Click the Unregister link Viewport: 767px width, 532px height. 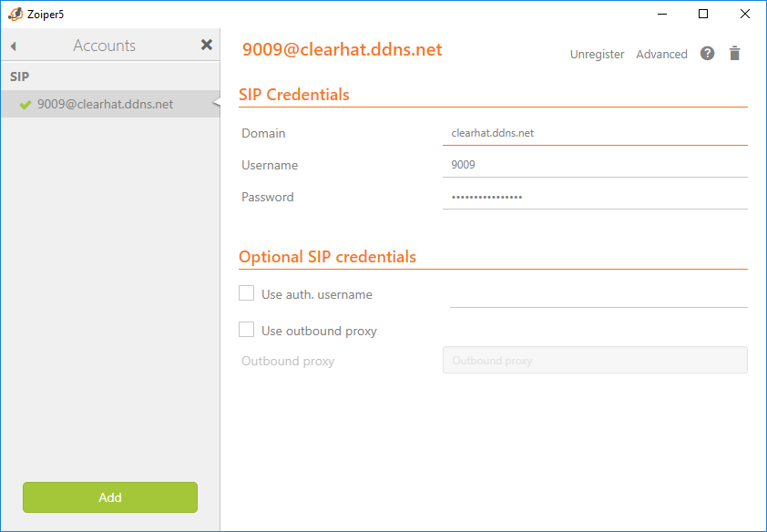[x=597, y=54]
